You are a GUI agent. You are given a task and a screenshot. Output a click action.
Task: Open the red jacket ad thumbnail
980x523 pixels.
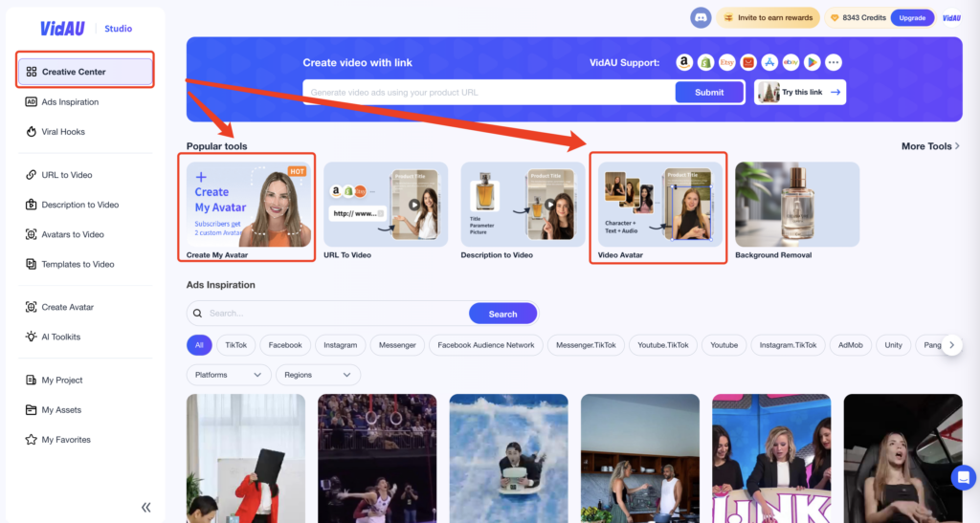(246, 458)
